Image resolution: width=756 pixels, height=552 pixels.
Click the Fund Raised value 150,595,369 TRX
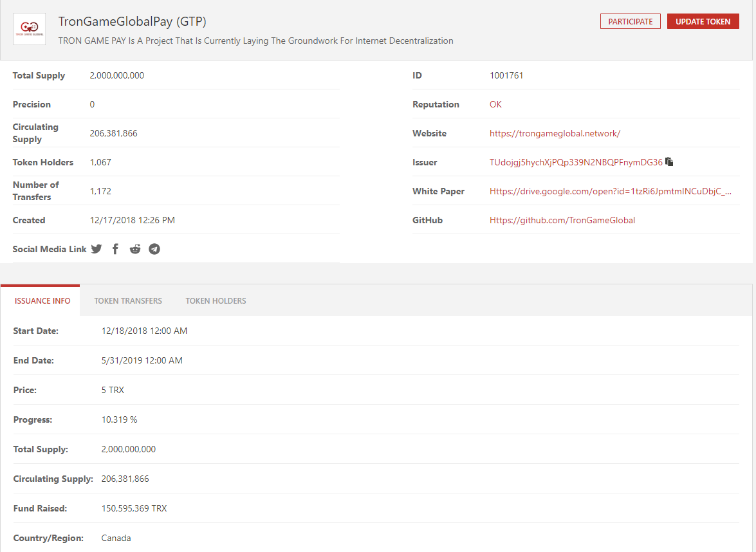(x=134, y=509)
